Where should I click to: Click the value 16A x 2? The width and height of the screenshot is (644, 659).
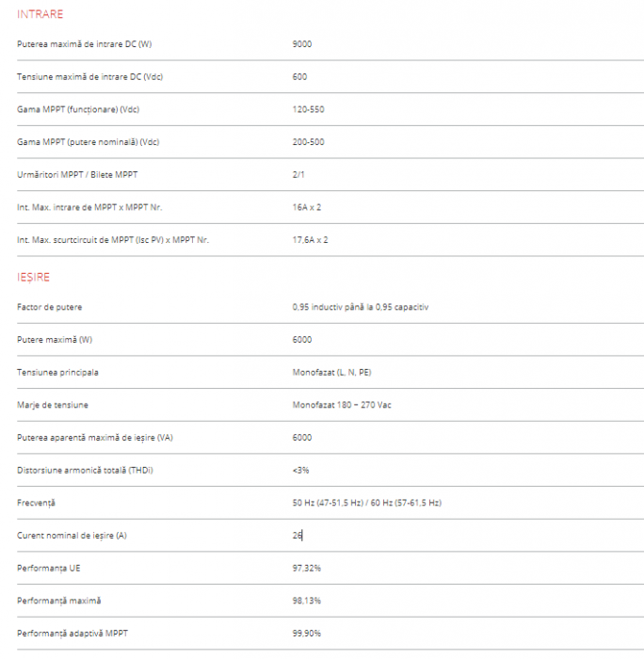(307, 207)
